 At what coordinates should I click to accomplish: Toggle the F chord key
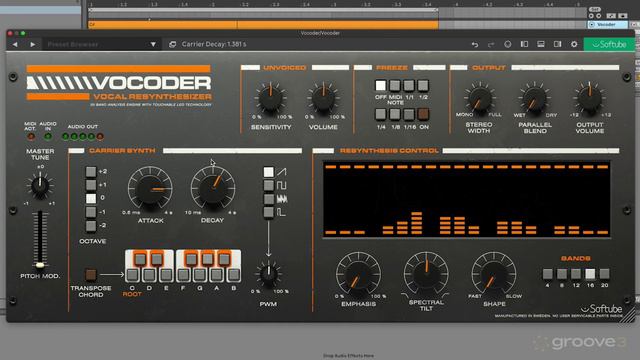[183, 275]
